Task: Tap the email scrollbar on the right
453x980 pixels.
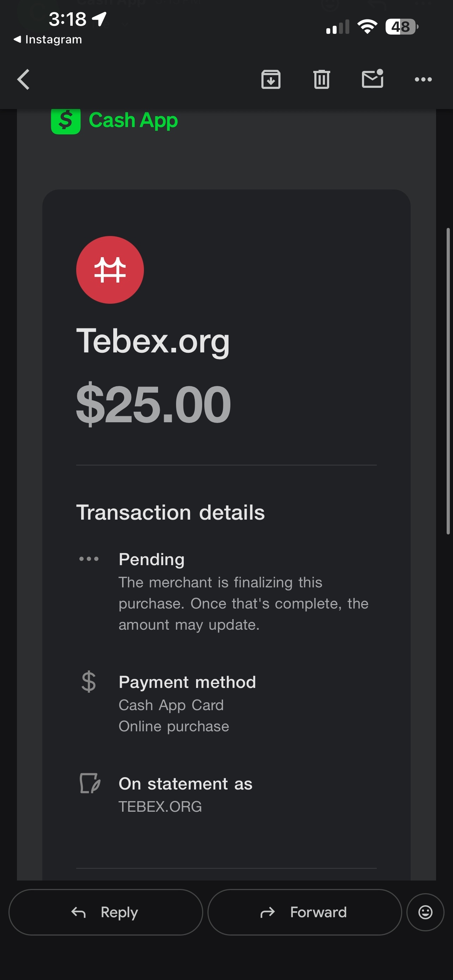Action: [448, 380]
